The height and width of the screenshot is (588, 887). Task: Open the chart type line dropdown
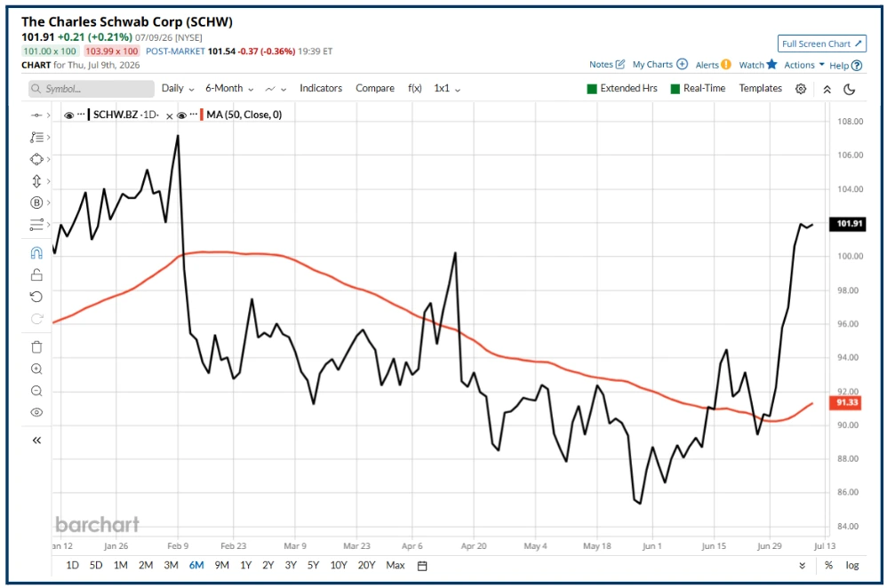pos(276,89)
